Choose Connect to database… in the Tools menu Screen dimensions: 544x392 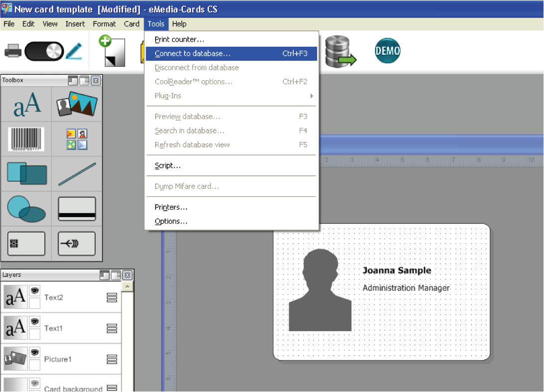(x=231, y=54)
